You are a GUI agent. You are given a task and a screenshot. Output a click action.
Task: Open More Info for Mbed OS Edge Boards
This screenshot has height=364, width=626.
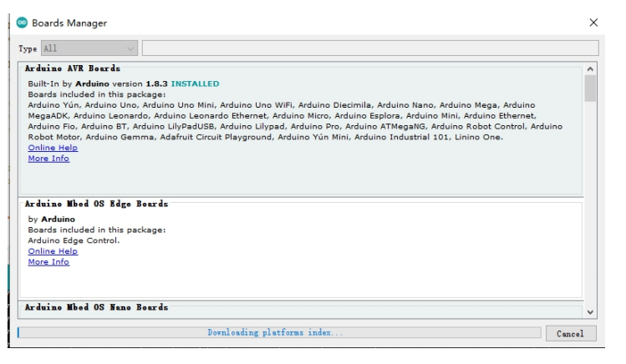(x=48, y=261)
